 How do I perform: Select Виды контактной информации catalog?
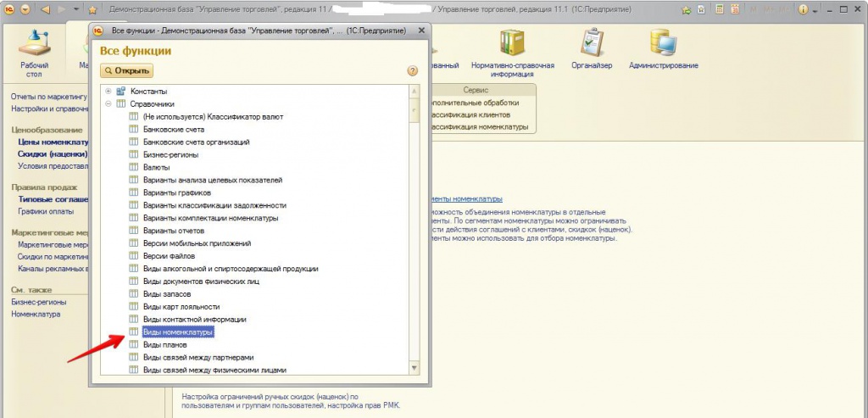194,320
